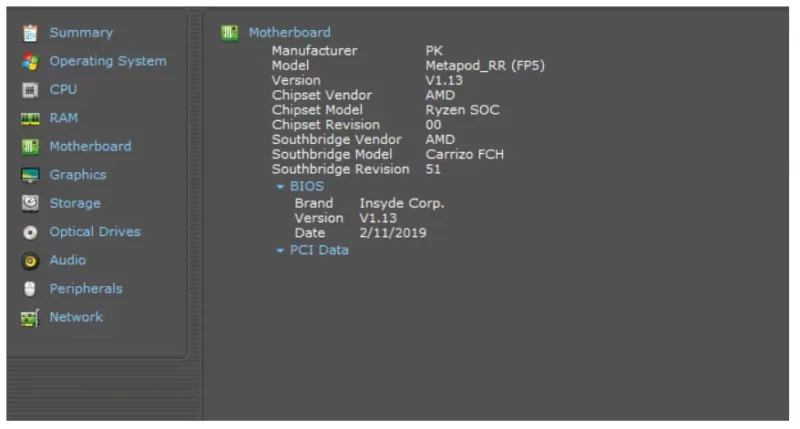Click the Model label
This screenshot has height=429, width=800.
pos(290,66)
